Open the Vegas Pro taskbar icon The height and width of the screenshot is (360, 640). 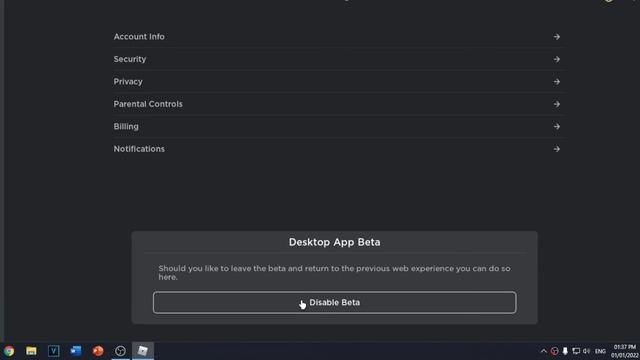tap(53, 351)
